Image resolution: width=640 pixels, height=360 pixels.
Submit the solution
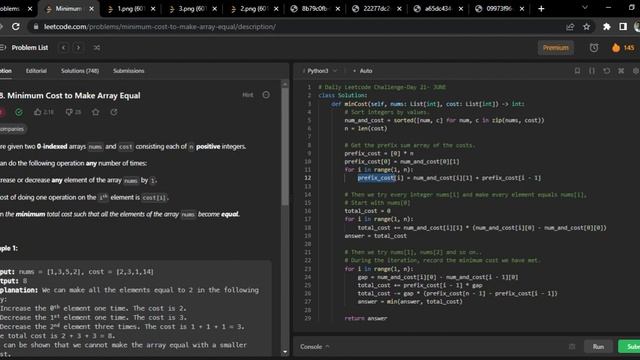click(630, 347)
